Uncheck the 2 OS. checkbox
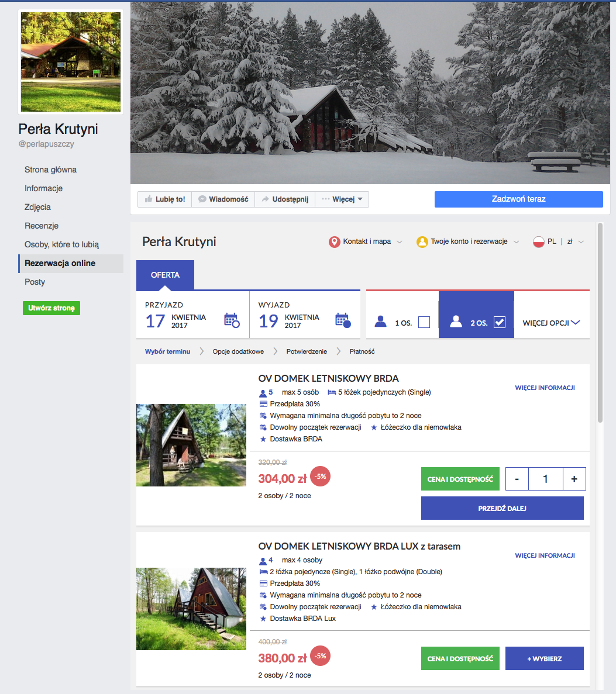 tap(500, 322)
